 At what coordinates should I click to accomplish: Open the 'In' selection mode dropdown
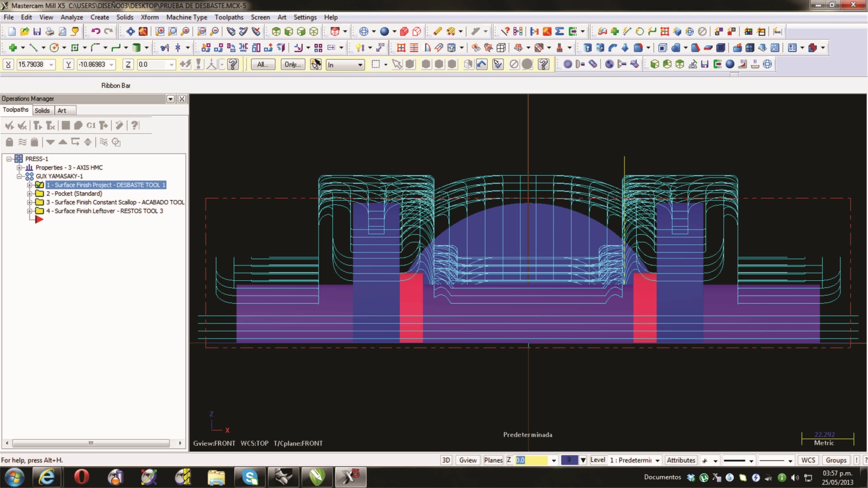[360, 65]
